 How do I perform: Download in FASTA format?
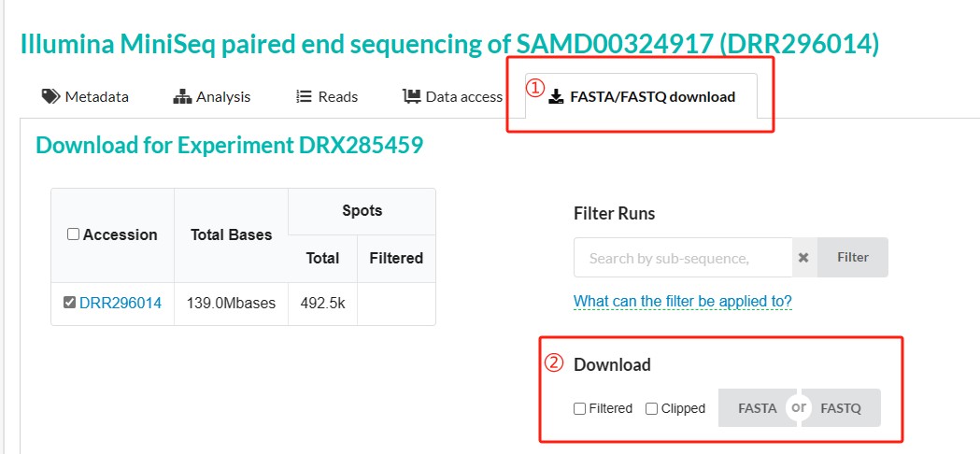[x=757, y=408]
